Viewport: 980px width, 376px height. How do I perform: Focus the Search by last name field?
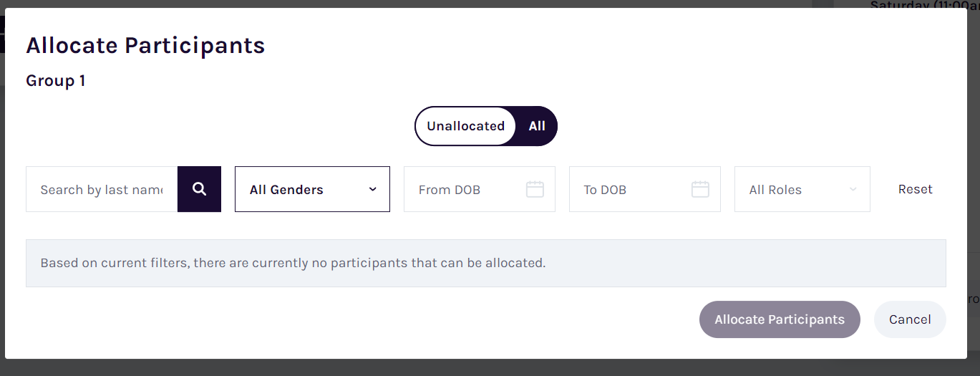(x=102, y=189)
